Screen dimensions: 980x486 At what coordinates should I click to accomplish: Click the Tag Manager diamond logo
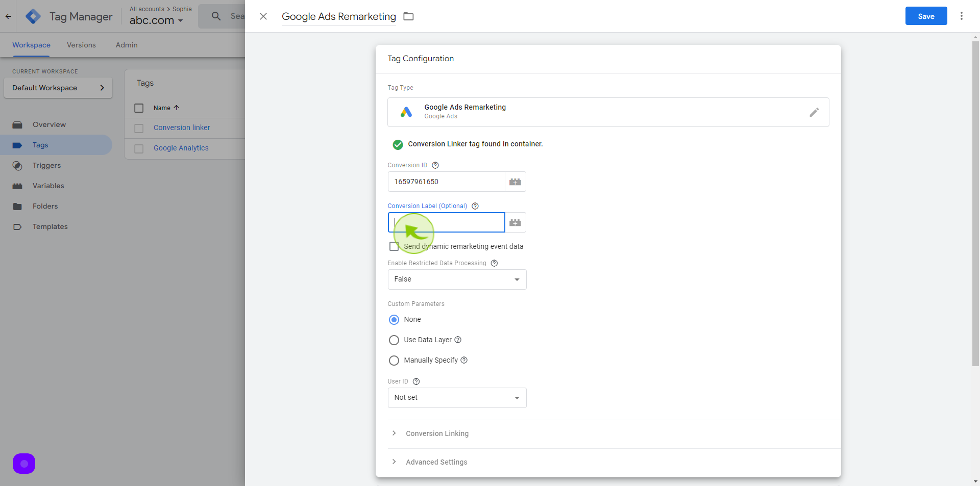[33, 16]
